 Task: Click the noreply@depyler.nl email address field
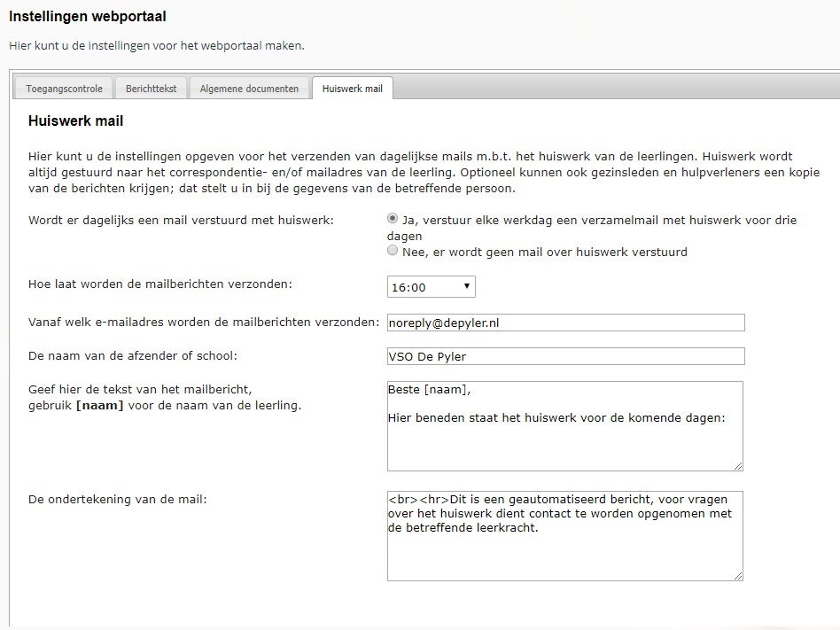point(565,323)
